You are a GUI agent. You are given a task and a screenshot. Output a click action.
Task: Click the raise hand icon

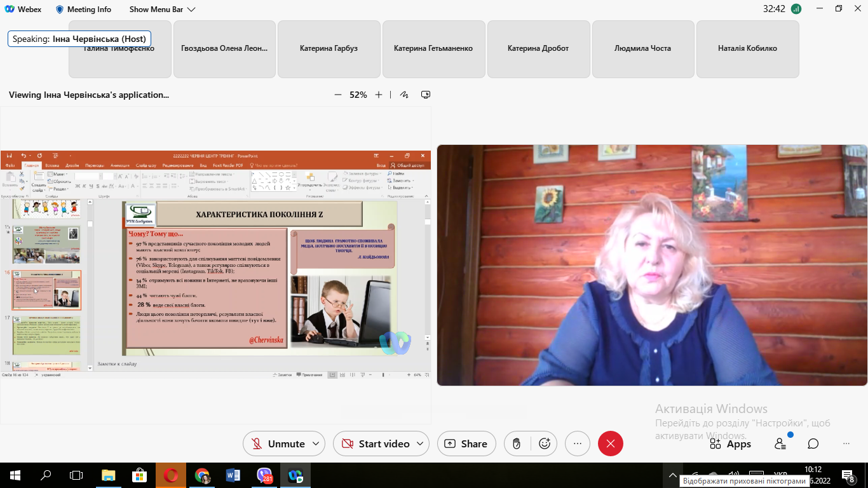[x=517, y=444]
